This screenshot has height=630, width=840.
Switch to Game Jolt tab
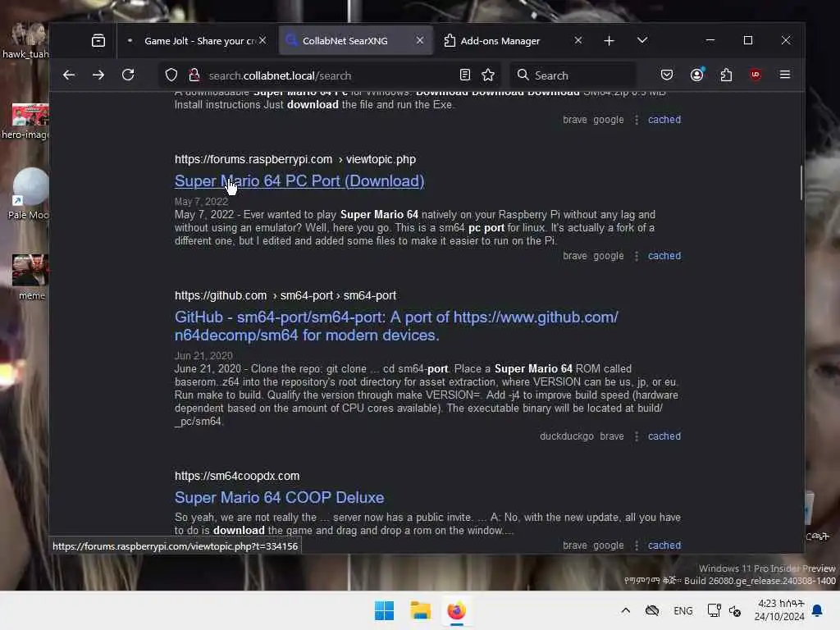(x=195, y=41)
